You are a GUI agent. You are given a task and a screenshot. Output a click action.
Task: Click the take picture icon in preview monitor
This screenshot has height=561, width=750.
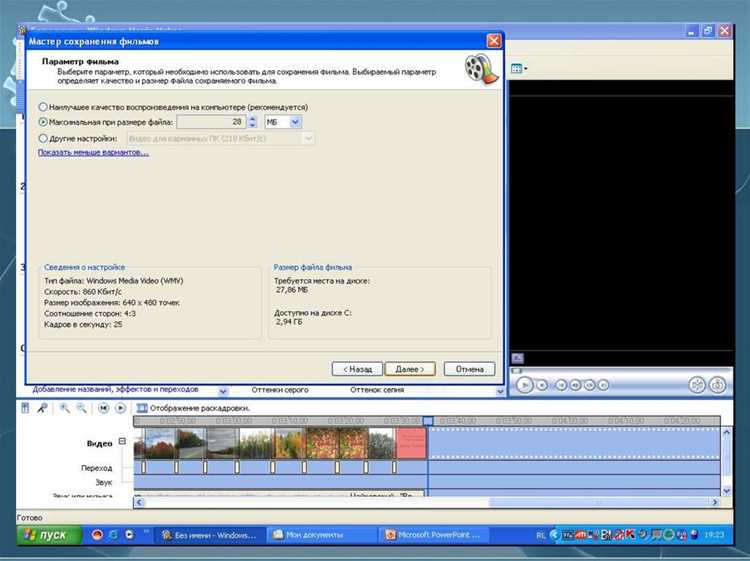[717, 385]
